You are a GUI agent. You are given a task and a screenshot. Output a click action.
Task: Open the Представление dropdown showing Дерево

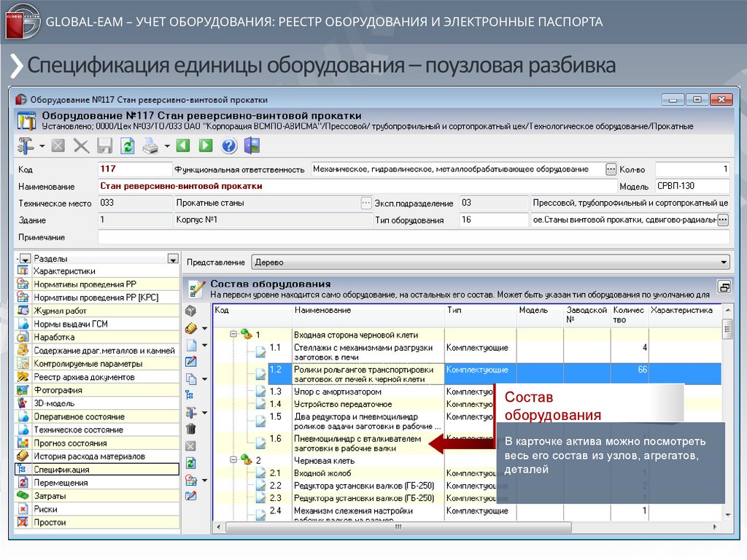click(x=489, y=262)
